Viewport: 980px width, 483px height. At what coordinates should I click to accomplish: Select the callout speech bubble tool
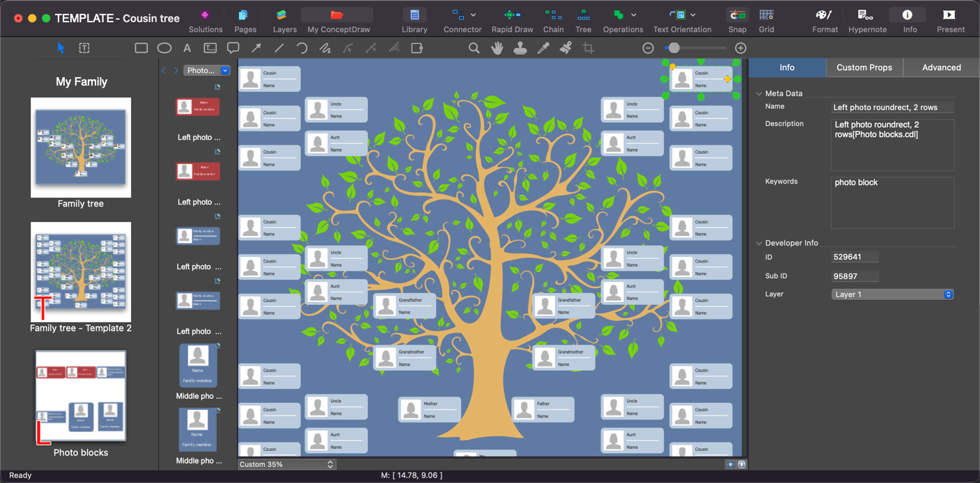[x=233, y=48]
